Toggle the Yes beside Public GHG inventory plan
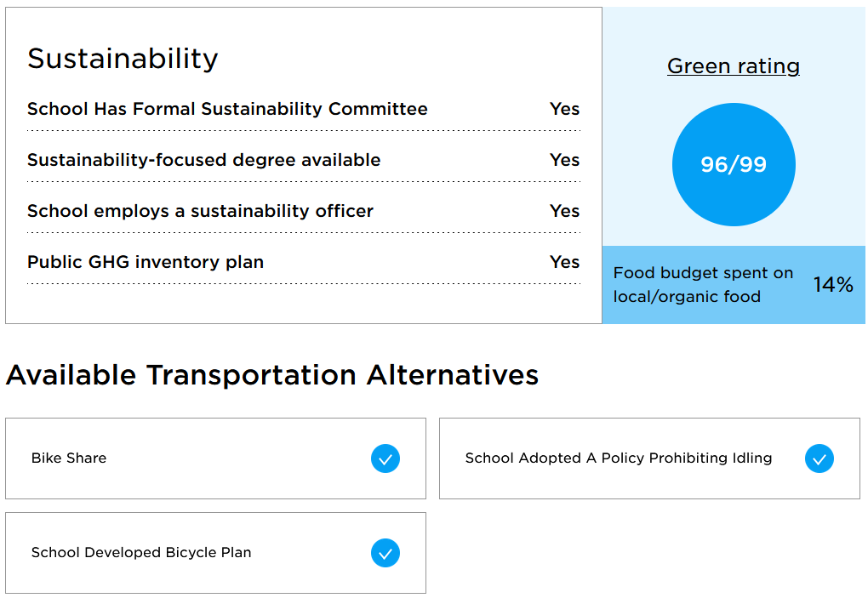The height and width of the screenshot is (598, 868). coord(564,262)
